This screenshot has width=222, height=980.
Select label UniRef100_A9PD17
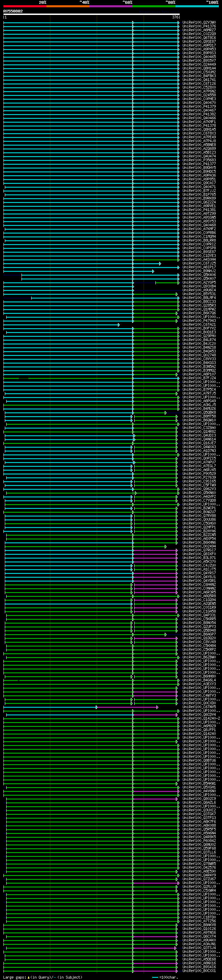point(199,45)
